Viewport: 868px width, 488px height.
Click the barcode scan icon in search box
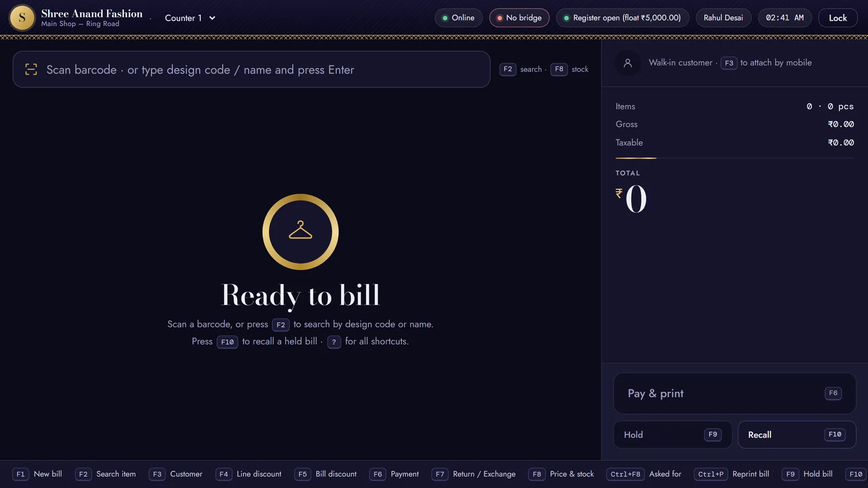pyautogui.click(x=31, y=69)
